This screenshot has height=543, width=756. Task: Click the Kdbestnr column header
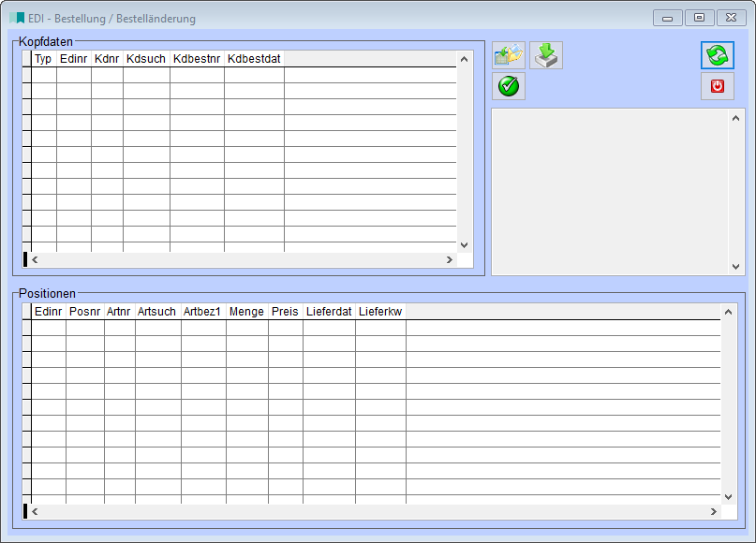pos(197,59)
